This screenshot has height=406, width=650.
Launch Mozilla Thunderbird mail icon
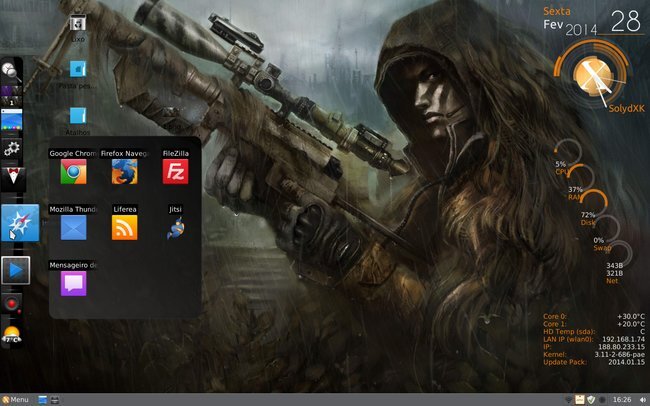pyautogui.click(x=73, y=227)
